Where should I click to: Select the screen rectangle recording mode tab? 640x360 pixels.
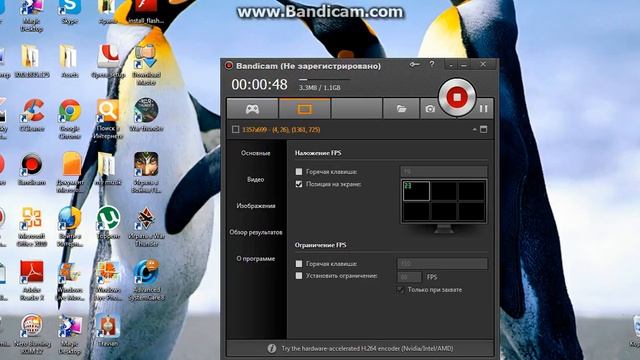304,109
